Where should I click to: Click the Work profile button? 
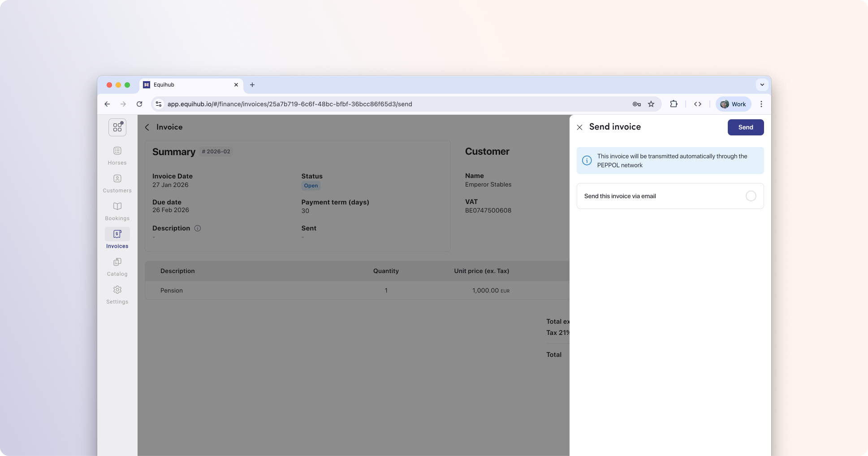[x=733, y=104]
